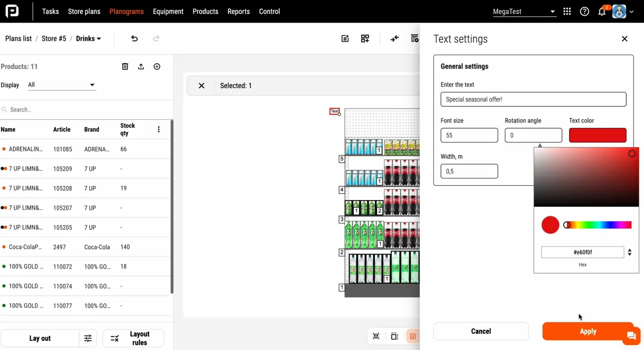
Task: Click the layout filter settings icon
Action: 88,338
